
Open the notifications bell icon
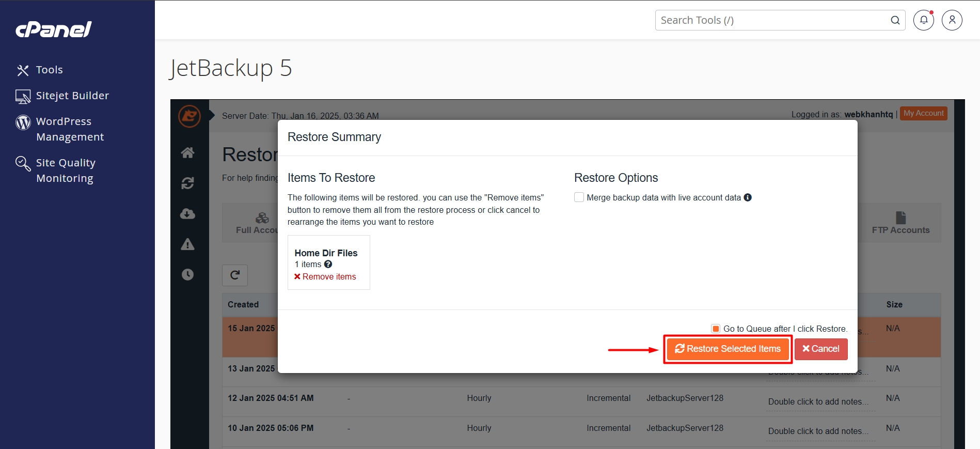[923, 20]
